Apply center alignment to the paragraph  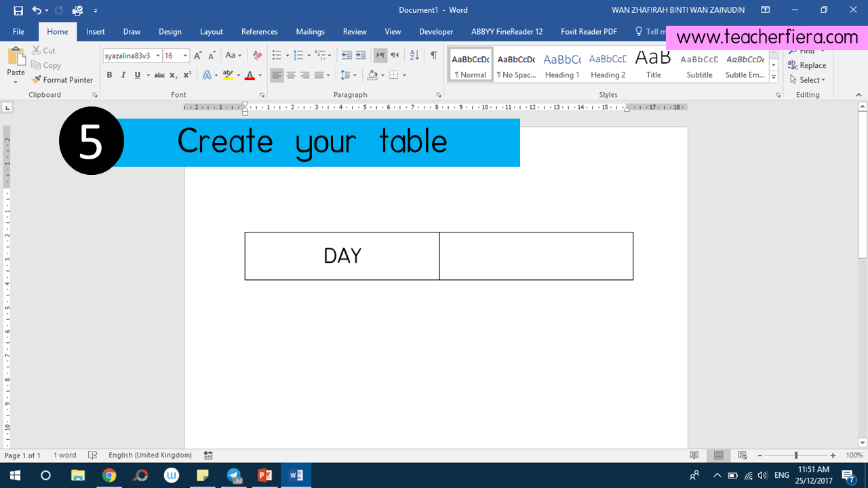tap(292, 75)
